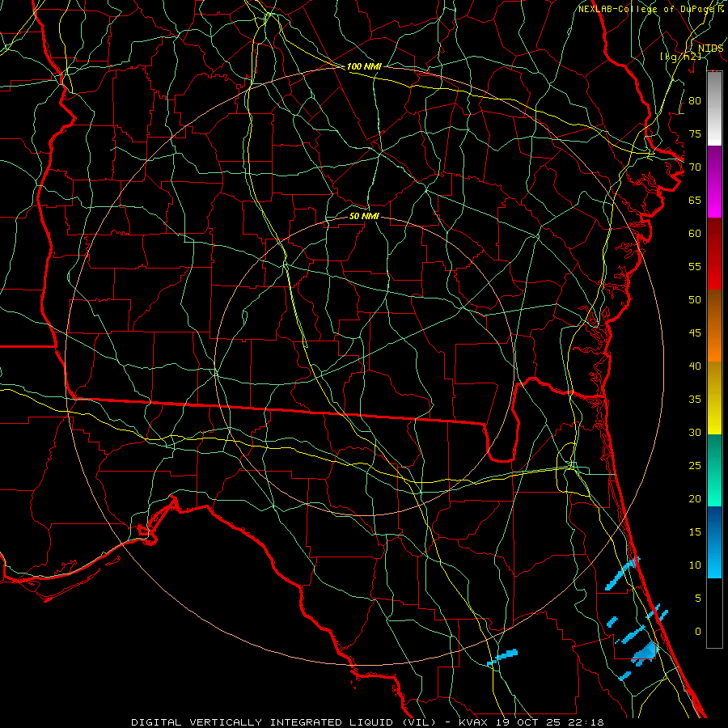Click the teal green segment of the color bar
The width and height of the screenshot is (728, 728).
click(x=714, y=470)
